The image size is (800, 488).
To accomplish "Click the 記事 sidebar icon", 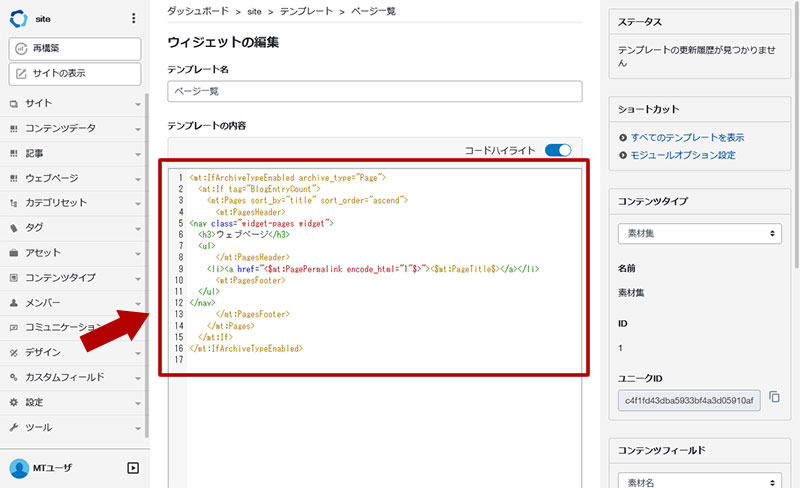I will pyautogui.click(x=14, y=154).
